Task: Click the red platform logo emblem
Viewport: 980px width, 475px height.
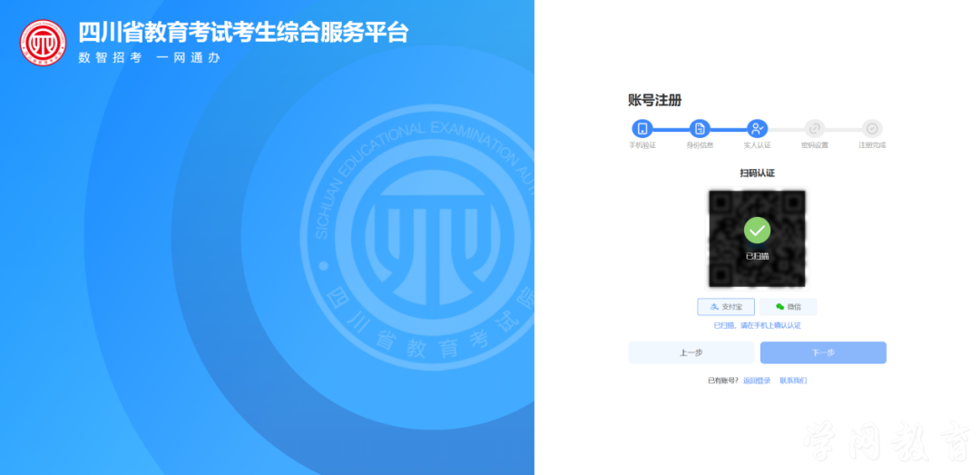Action: pos(43,43)
